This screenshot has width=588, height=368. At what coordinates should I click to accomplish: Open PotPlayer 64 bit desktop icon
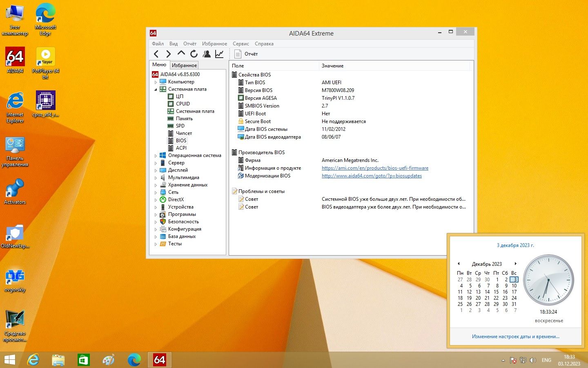click(x=46, y=63)
